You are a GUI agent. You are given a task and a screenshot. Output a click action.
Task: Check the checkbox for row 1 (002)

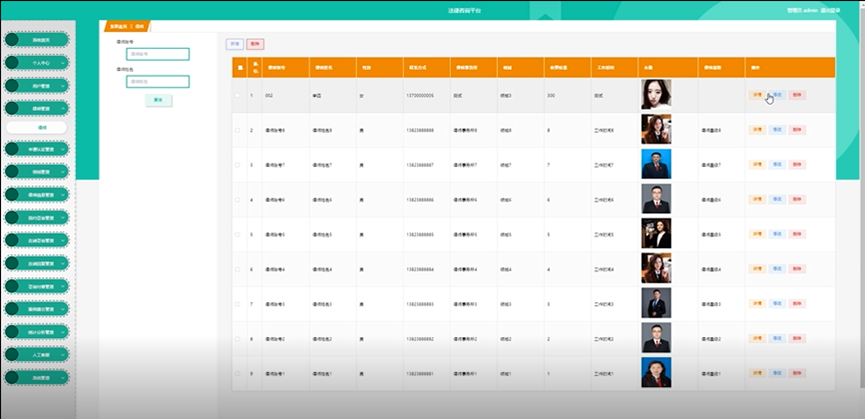[238, 95]
